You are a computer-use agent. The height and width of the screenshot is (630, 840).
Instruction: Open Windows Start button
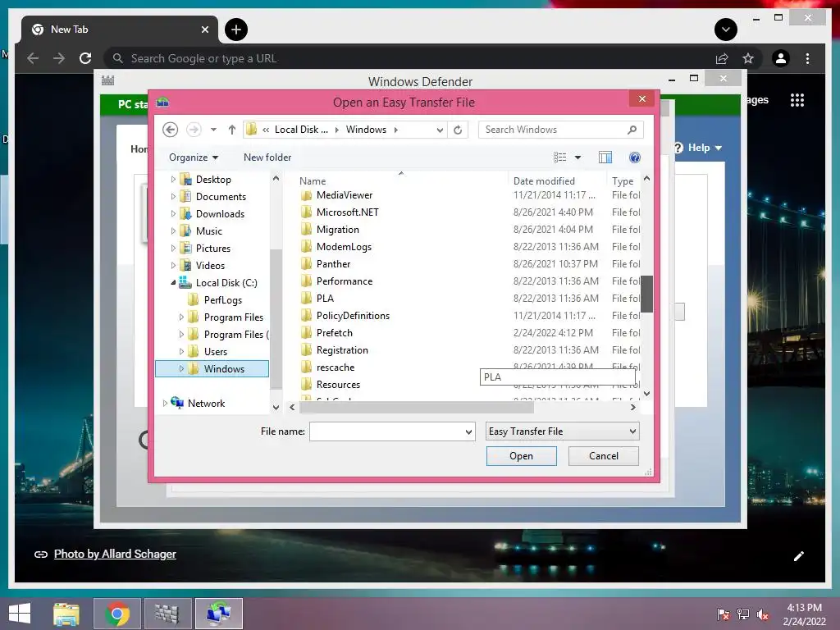pos(20,614)
